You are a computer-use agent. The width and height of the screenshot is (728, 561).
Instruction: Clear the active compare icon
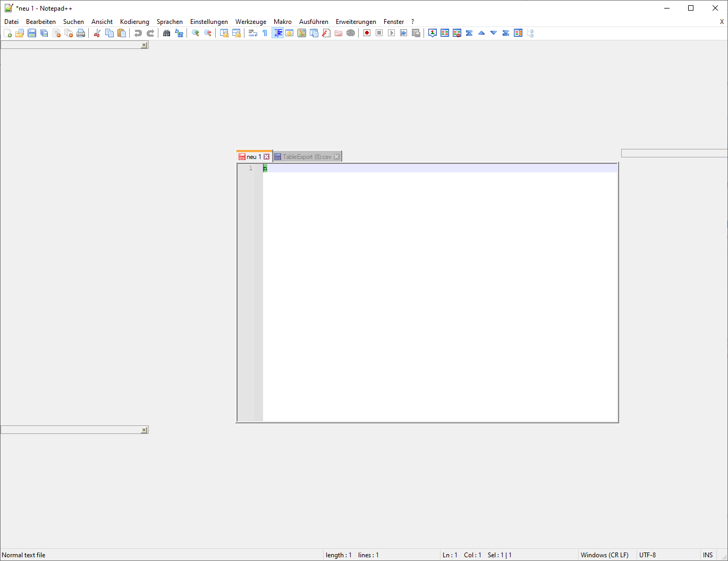pos(457,33)
